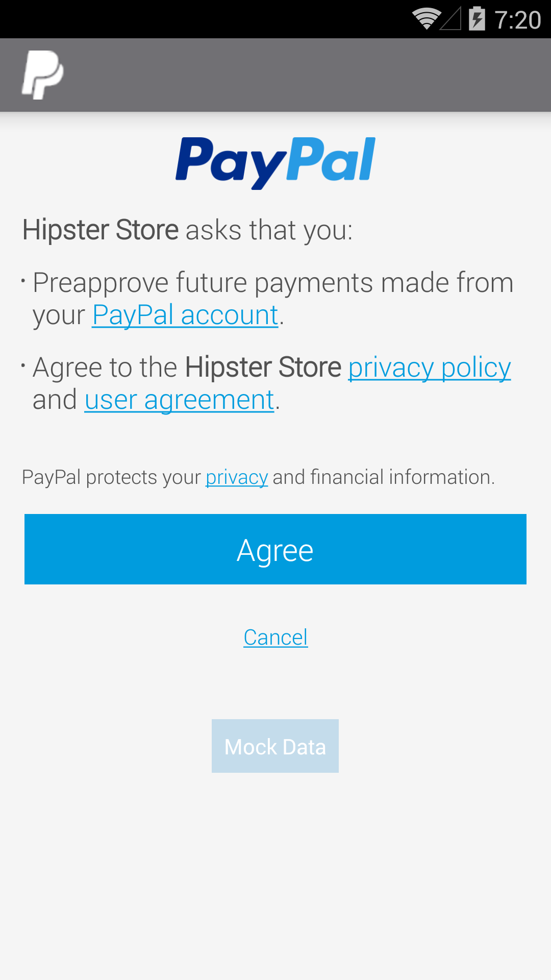Screen dimensions: 551x980
Task: Tap the Wi-Fi icon in the status bar
Action: tap(427, 19)
